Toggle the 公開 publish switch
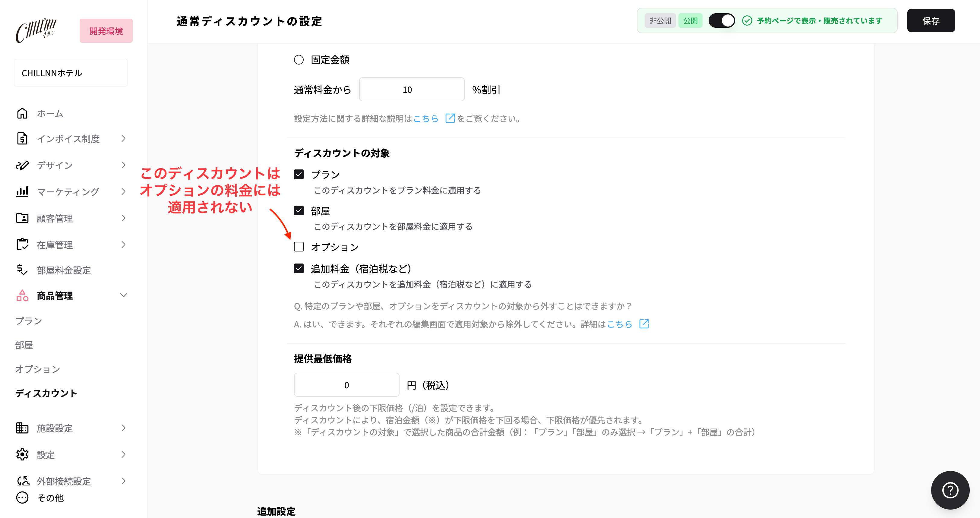Image resolution: width=980 pixels, height=518 pixels. pyautogui.click(x=721, y=21)
